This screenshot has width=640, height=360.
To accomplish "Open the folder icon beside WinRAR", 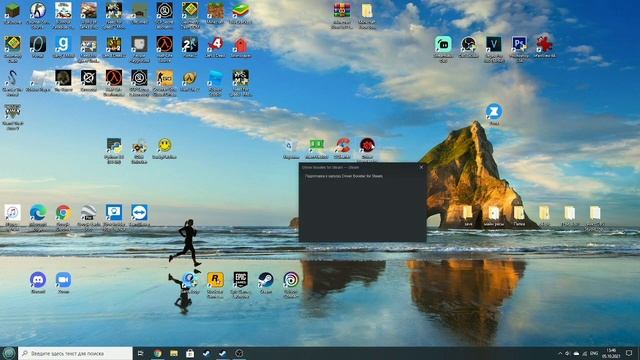I will click(367, 11).
